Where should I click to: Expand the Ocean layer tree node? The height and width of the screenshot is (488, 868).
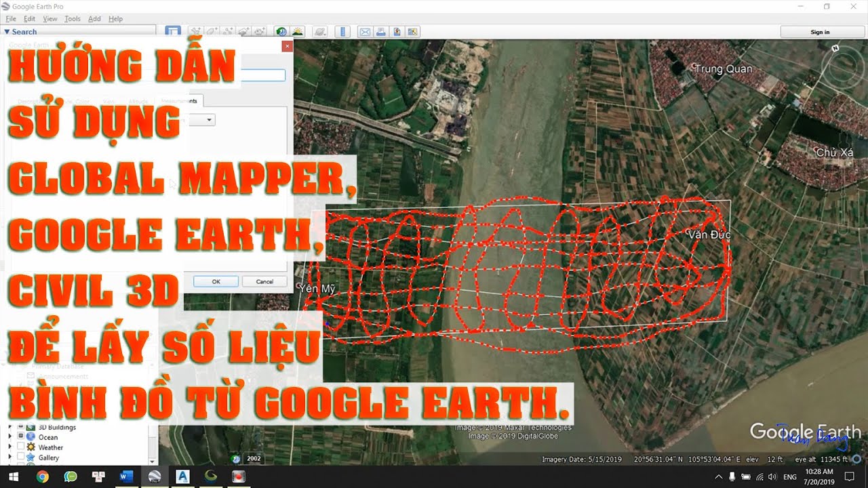[x=9, y=437]
